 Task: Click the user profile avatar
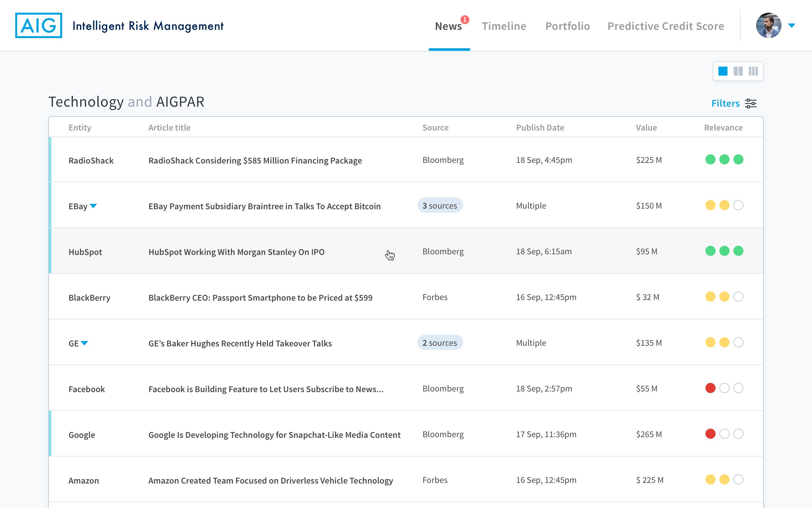click(x=769, y=25)
